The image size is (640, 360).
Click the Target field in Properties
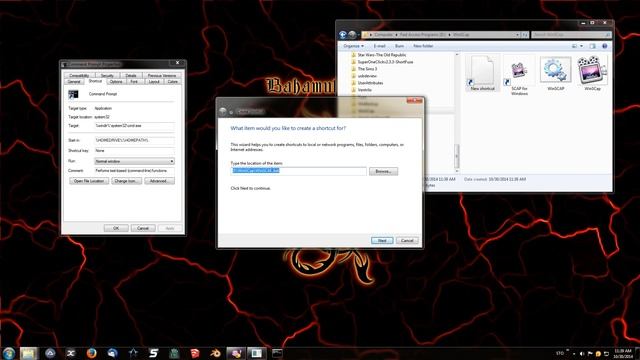pos(134,126)
